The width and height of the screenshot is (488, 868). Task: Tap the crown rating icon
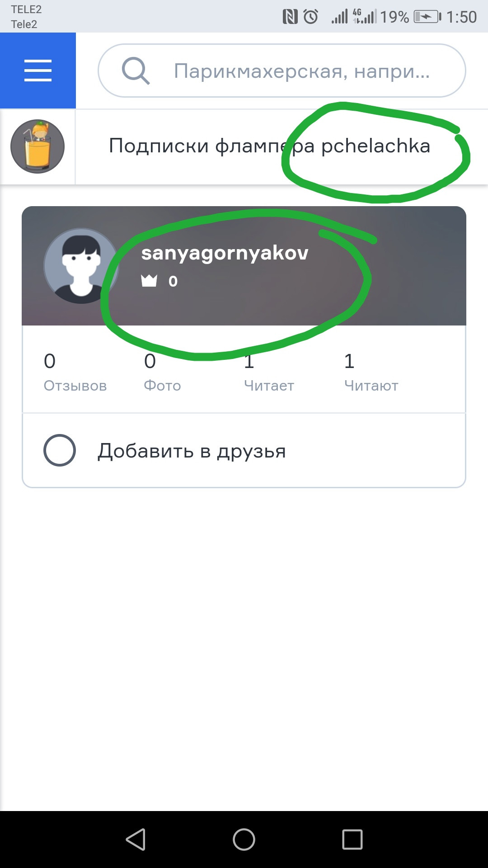pos(149,281)
